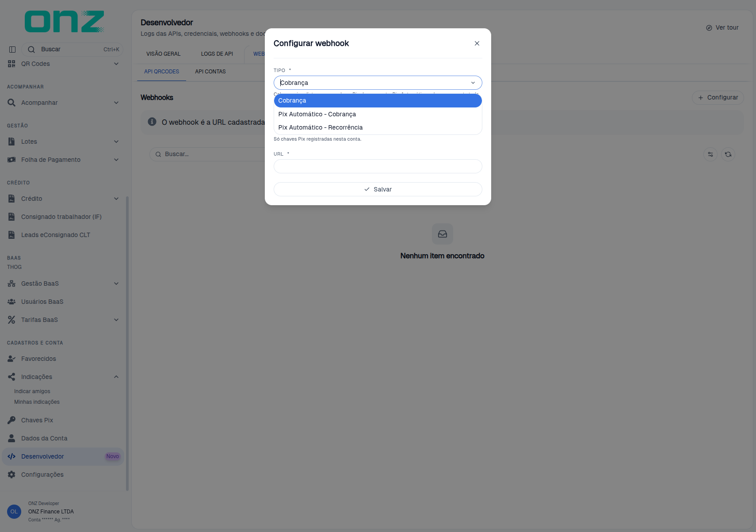Click the OL account avatar

pos(14,512)
